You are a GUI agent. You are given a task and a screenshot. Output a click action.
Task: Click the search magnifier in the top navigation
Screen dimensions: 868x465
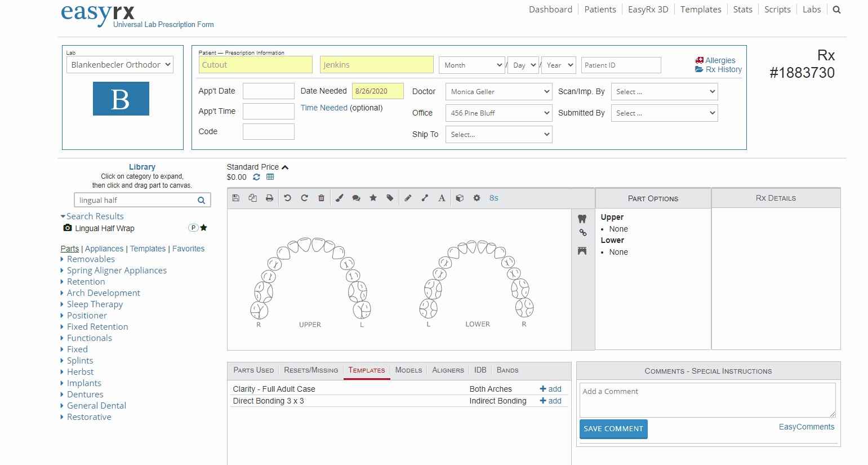coord(836,10)
